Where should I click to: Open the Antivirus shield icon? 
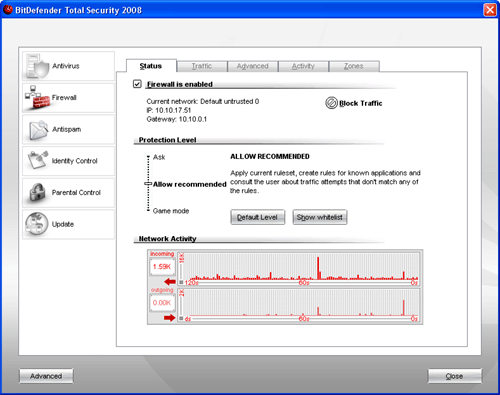point(37,66)
